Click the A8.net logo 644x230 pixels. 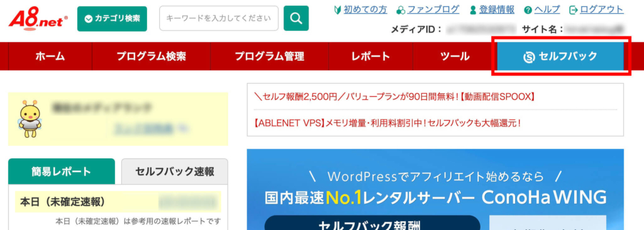pyautogui.click(x=38, y=19)
